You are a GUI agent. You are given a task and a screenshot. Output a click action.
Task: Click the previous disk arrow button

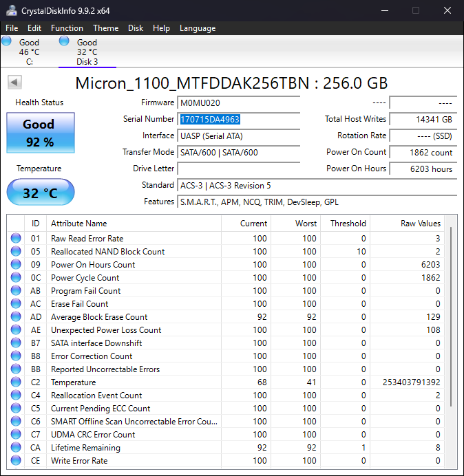coord(14,83)
